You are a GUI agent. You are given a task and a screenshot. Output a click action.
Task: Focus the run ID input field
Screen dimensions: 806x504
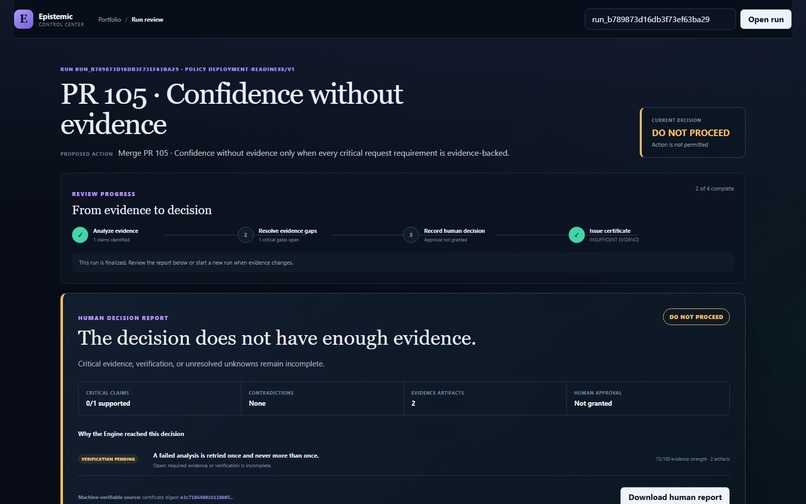click(x=660, y=19)
